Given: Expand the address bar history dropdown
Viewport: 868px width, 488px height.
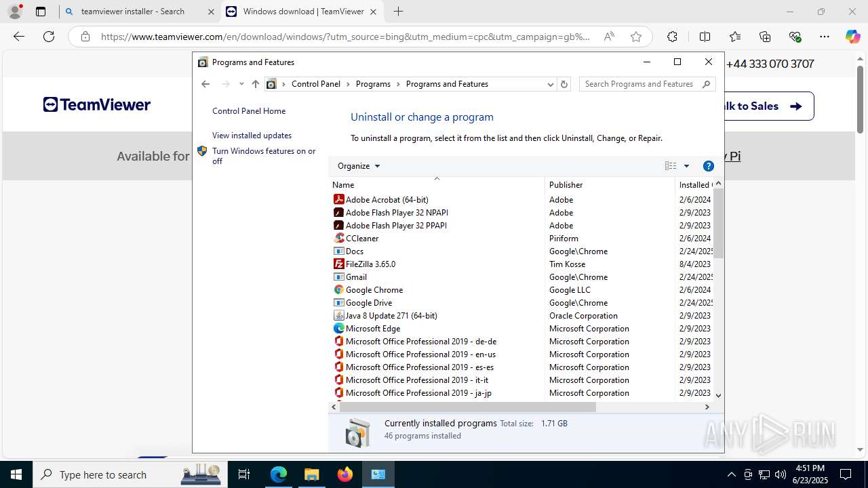Looking at the screenshot, I should click(x=550, y=84).
